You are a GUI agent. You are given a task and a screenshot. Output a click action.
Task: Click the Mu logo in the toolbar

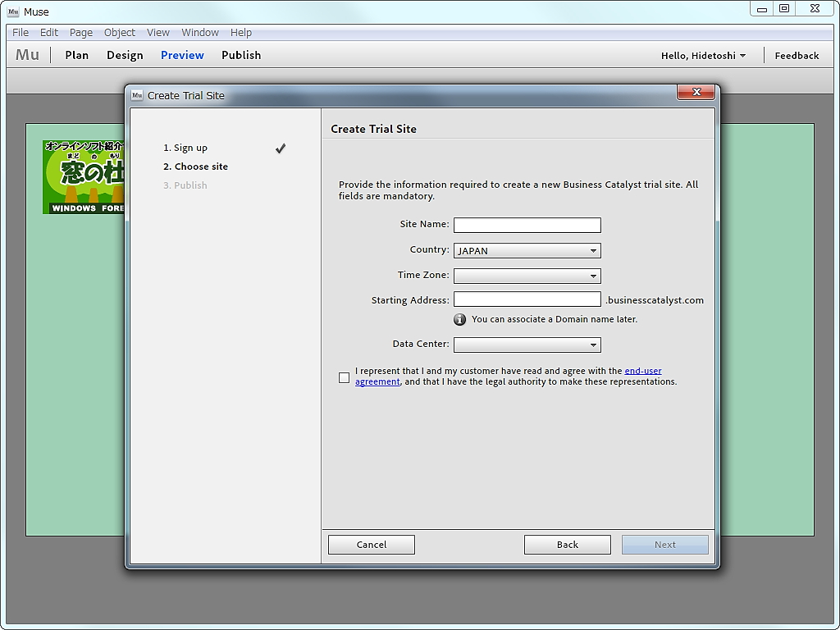pyautogui.click(x=27, y=54)
